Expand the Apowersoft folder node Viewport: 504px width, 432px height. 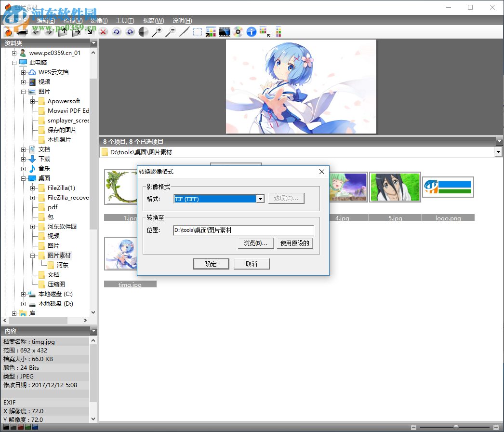pyautogui.click(x=32, y=101)
